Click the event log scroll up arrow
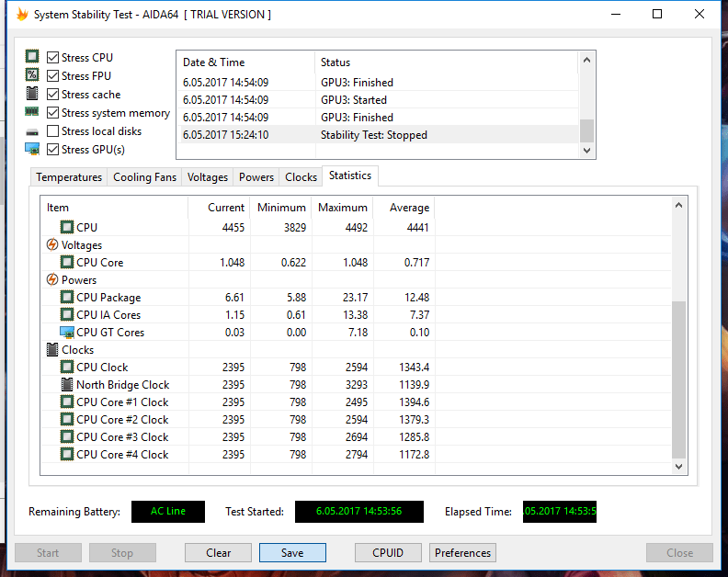This screenshot has height=577, width=728. (x=586, y=60)
